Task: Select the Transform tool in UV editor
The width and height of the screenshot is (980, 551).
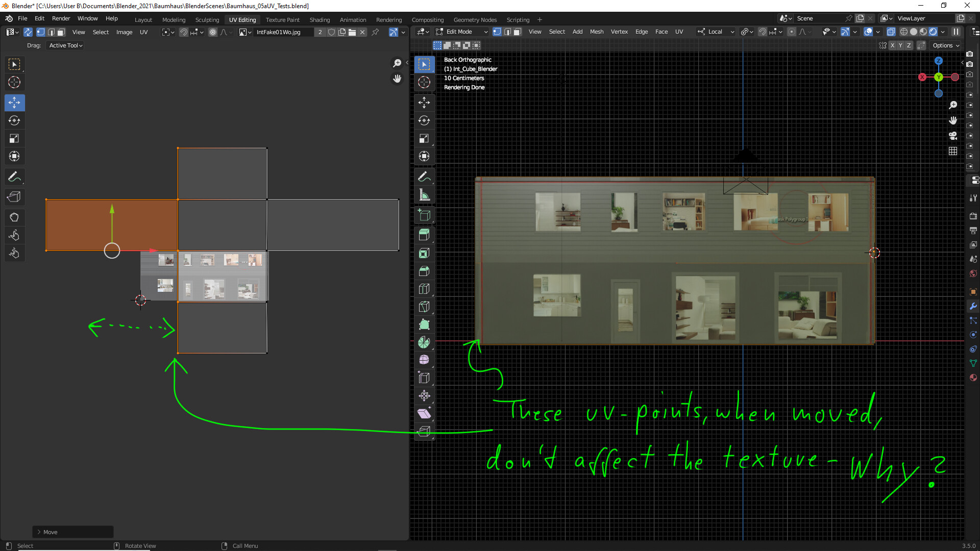Action: coord(14,156)
